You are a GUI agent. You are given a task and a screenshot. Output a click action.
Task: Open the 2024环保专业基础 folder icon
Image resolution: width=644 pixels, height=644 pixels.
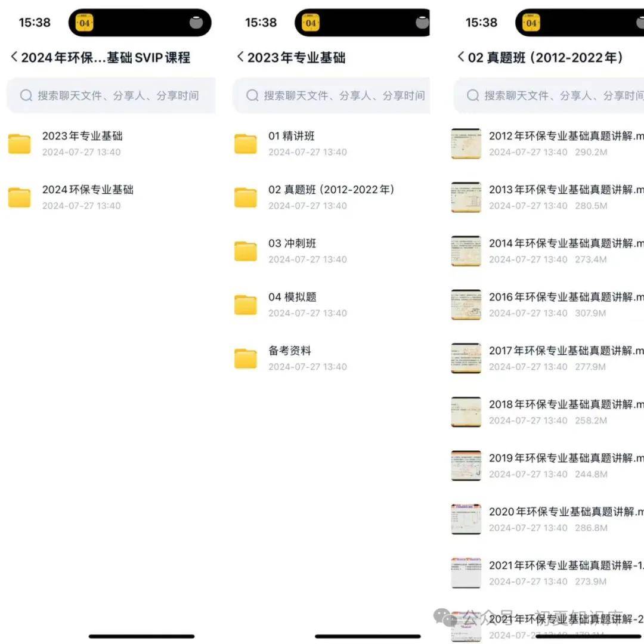[x=19, y=197]
